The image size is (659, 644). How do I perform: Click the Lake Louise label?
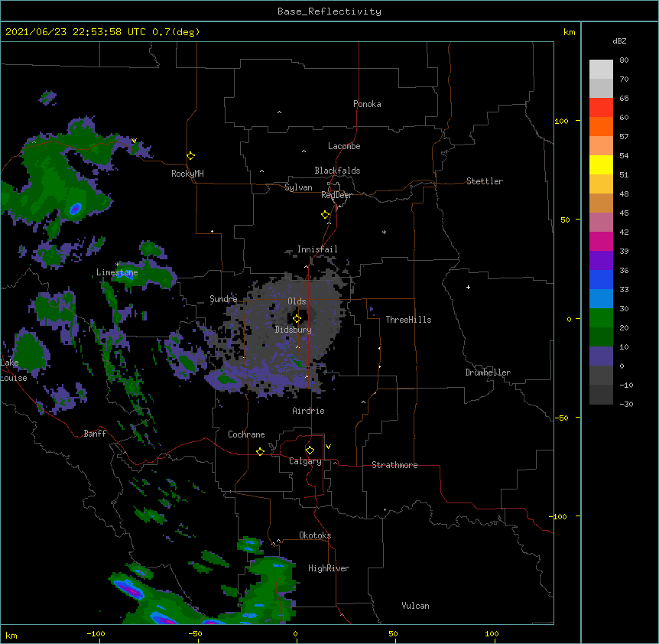(14, 370)
